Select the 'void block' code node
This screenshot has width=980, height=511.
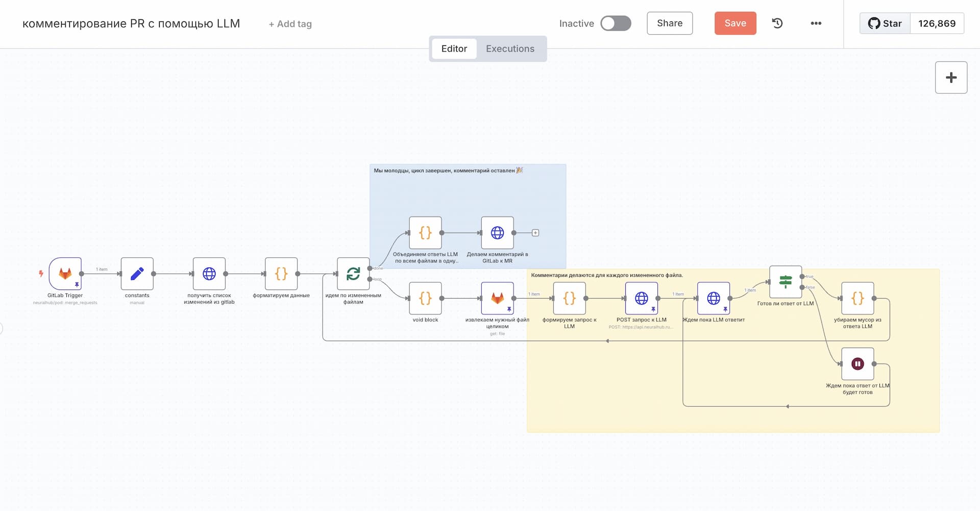click(x=425, y=298)
